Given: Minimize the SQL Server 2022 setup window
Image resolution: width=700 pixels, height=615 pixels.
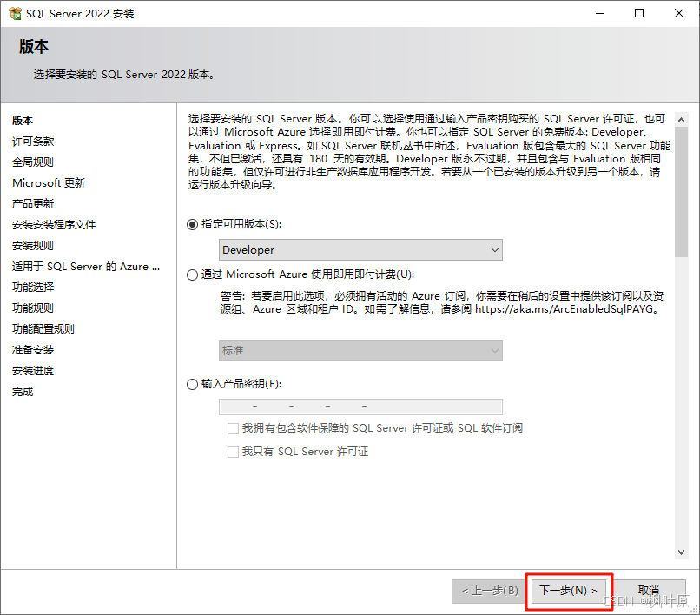Looking at the screenshot, I should point(600,13).
